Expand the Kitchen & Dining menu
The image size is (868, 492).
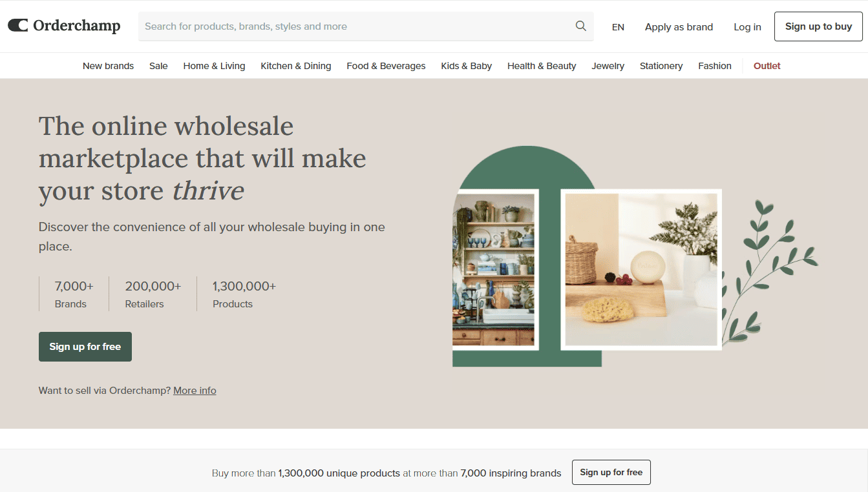[x=296, y=66]
